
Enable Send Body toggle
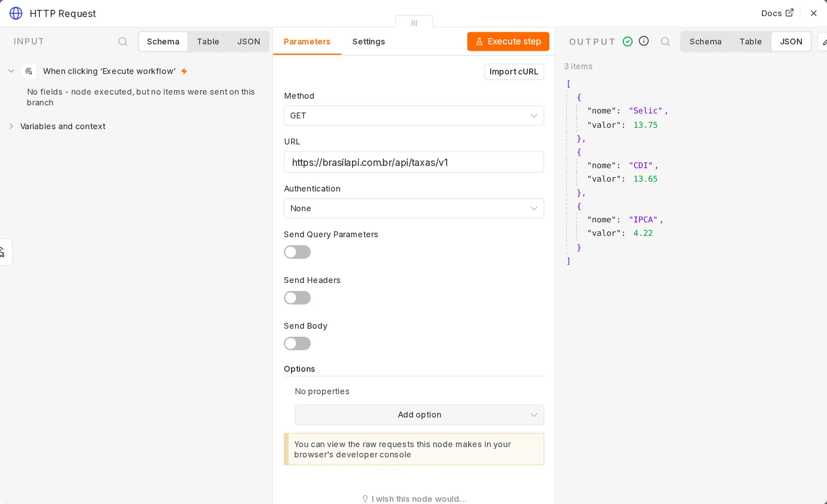coord(297,344)
